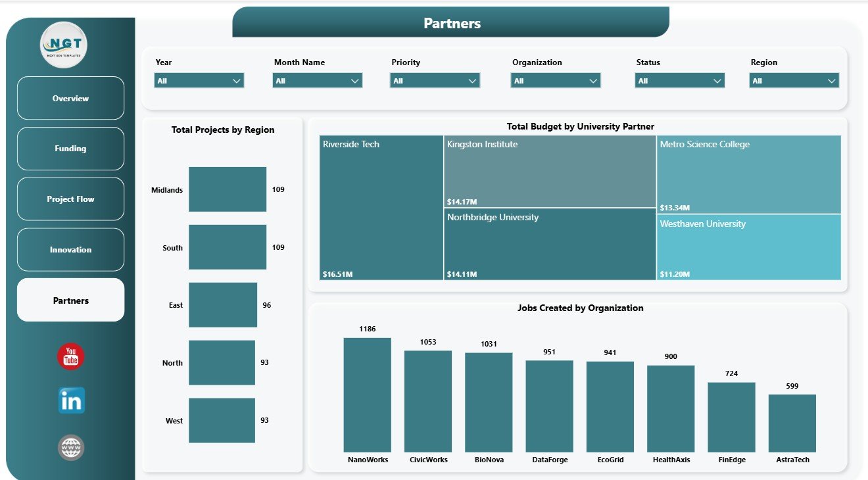
Task: Click the NGT logo
Action: tap(64, 45)
